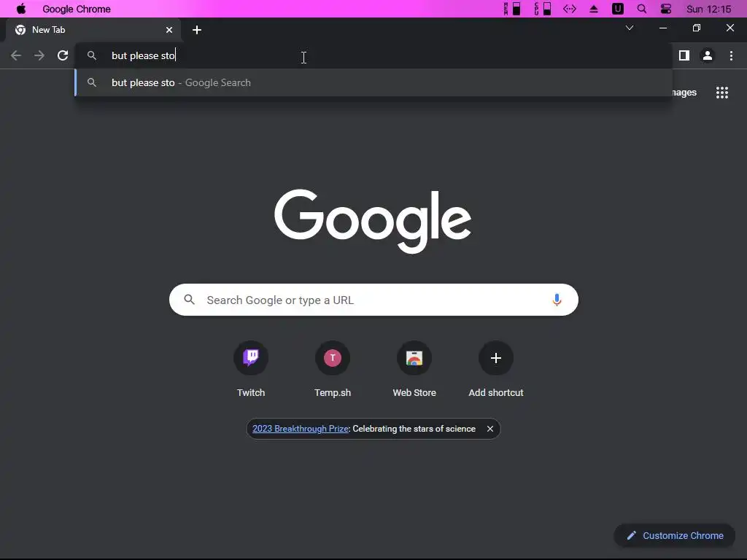
Task: Select the New Tab browser tab
Action: click(93, 29)
